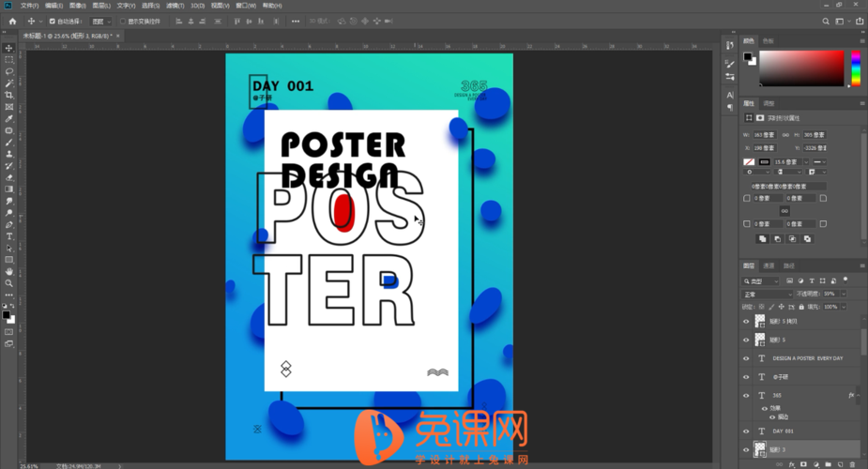Image resolution: width=868 pixels, height=469 pixels.
Task: Open the fill value dropdown arrow
Action: [843, 307]
